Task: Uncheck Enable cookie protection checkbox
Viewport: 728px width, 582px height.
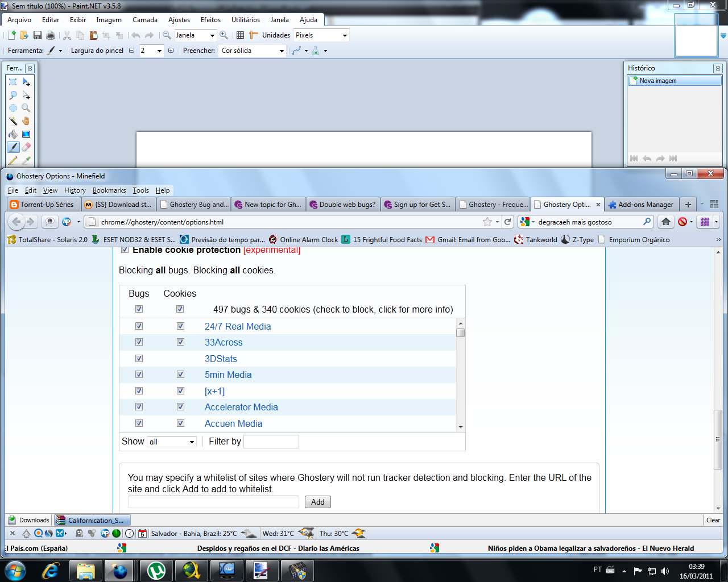Action: pyautogui.click(x=125, y=250)
